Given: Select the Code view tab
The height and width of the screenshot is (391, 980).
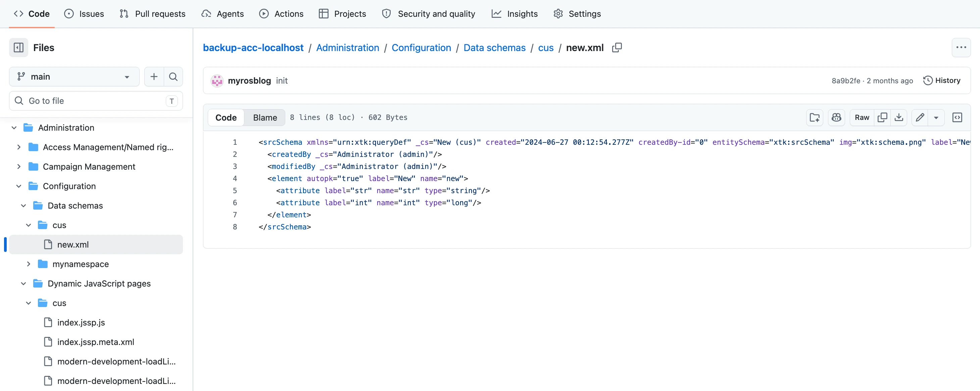Looking at the screenshot, I should (226, 118).
